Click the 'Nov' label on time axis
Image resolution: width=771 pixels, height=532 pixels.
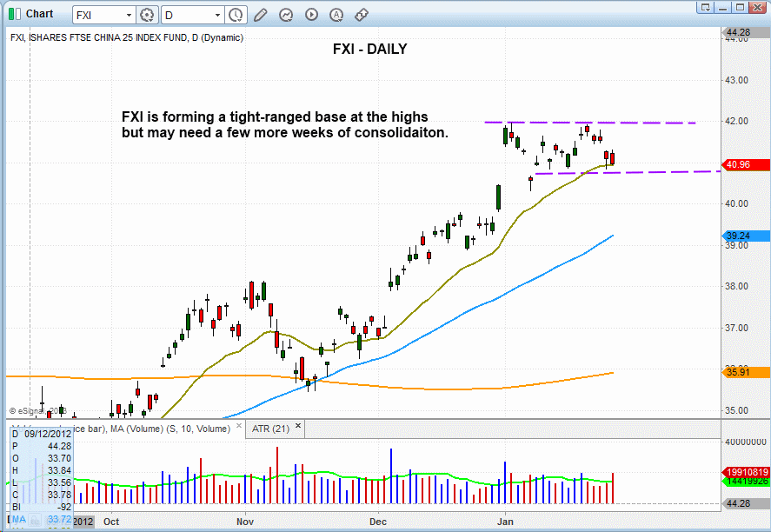(245, 522)
